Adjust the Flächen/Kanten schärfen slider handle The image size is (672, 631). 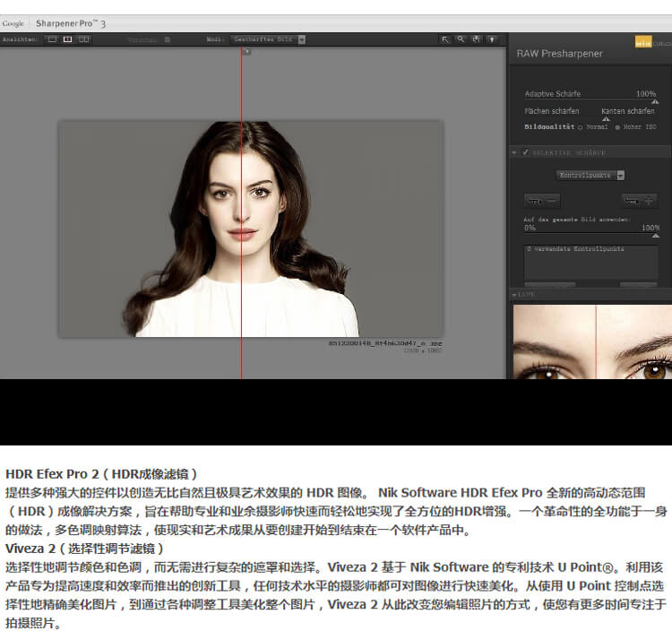[x=606, y=118]
